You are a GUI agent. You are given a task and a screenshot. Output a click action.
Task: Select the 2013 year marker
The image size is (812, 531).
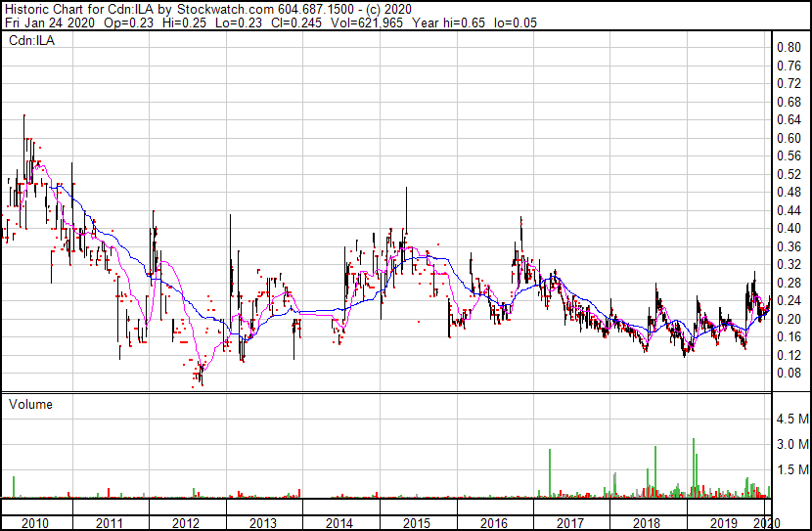(x=263, y=523)
